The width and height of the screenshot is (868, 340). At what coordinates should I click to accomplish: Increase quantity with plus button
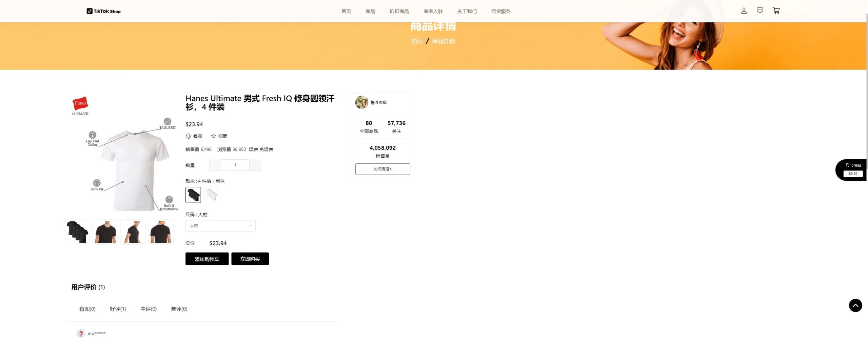[255, 165]
